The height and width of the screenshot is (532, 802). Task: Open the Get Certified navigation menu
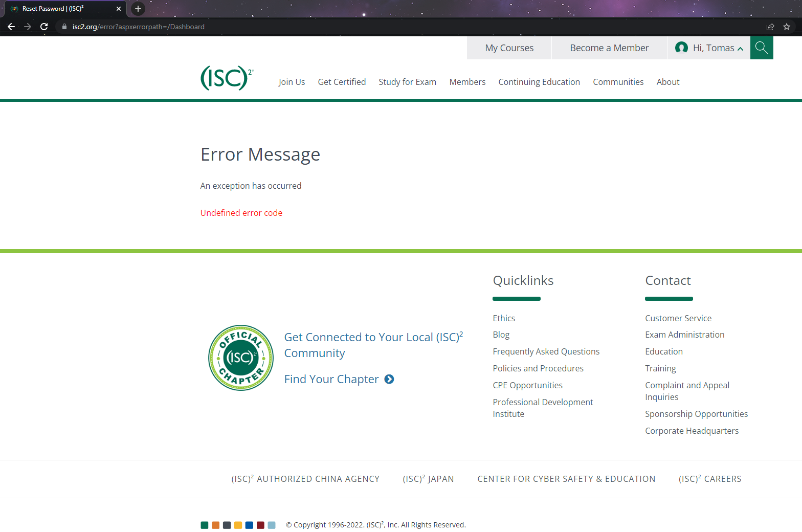click(x=342, y=82)
